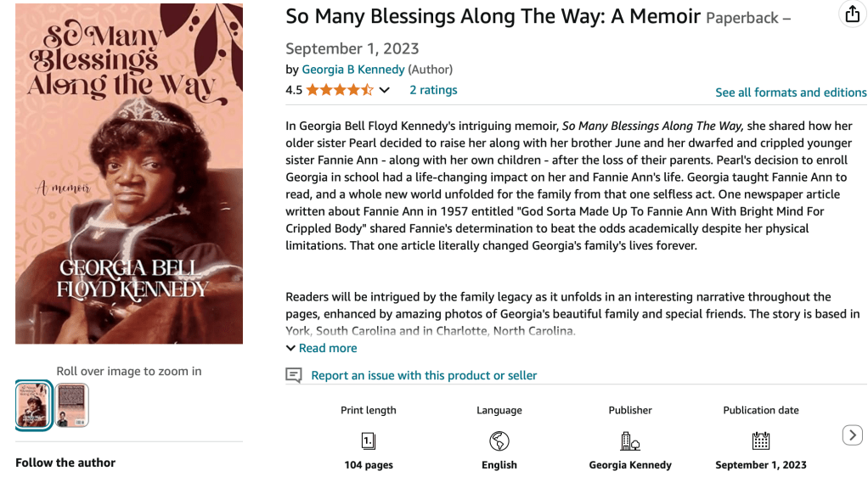The image size is (868, 477).
Task: Select the front cover thumbnail
Action: pos(34,405)
